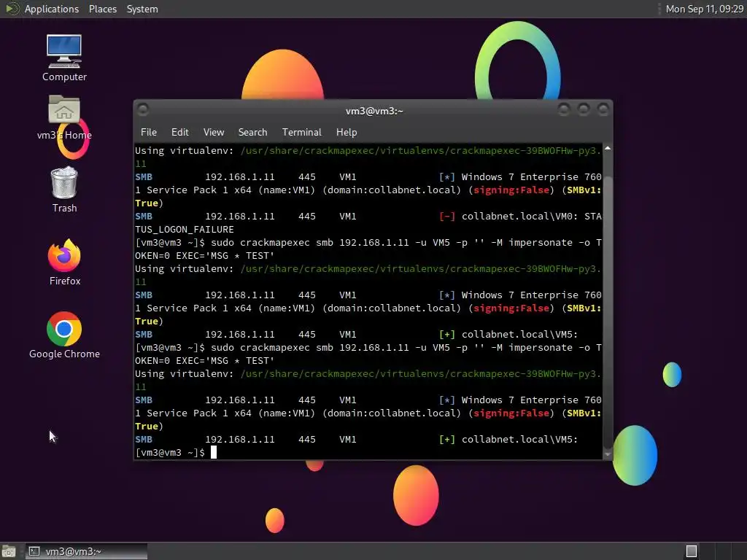
Task: Open the terminal Edit menu
Action: click(179, 133)
